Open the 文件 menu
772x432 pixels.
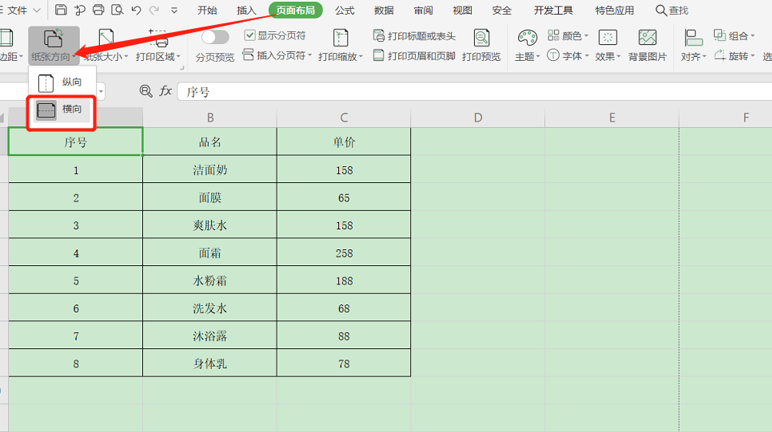pyautogui.click(x=20, y=10)
